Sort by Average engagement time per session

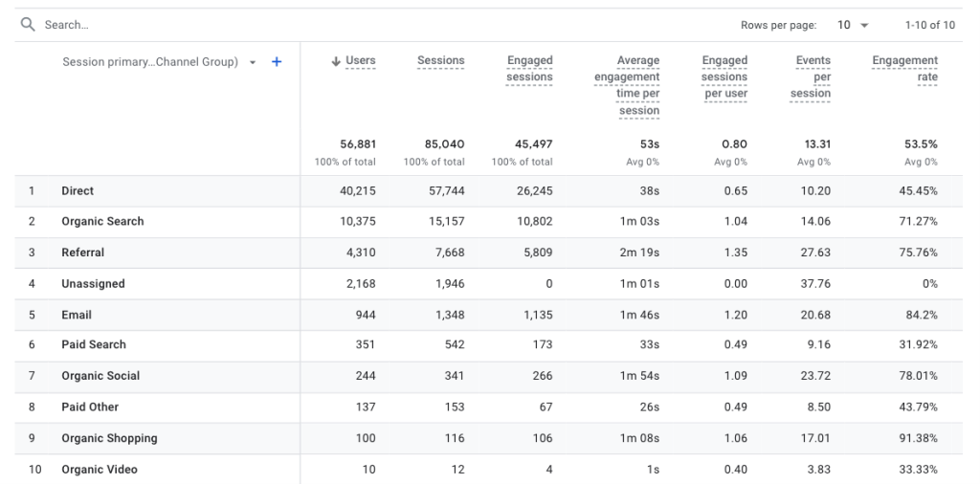pos(627,85)
